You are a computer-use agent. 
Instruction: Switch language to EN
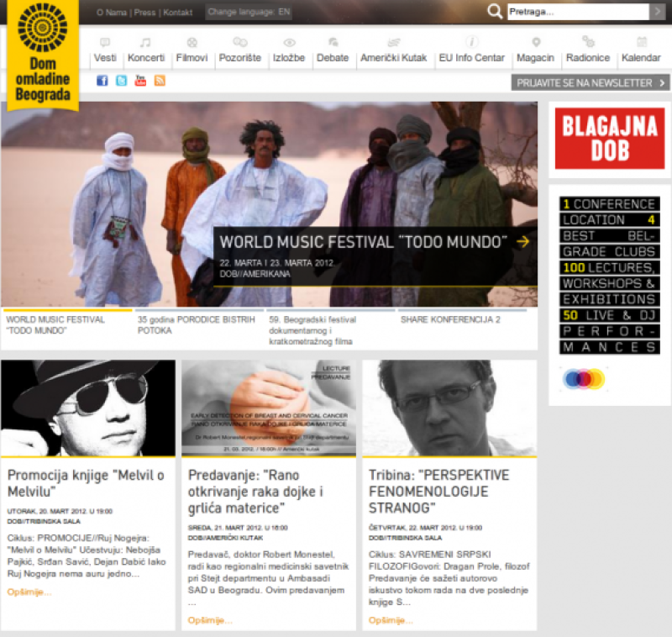(x=285, y=13)
